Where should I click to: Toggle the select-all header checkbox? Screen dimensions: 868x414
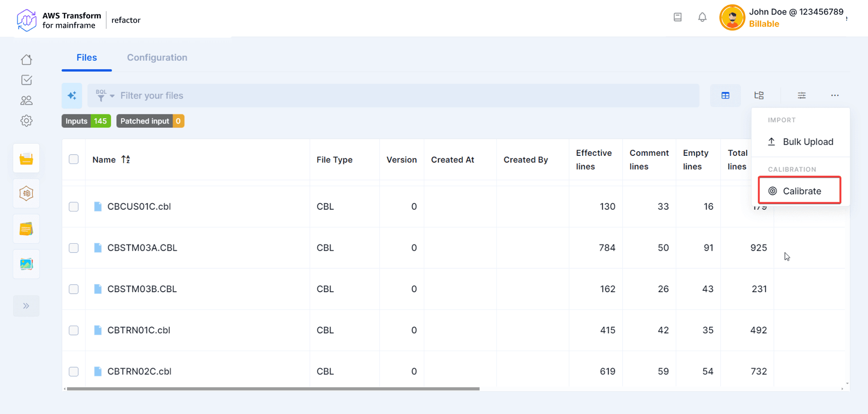coord(74,160)
